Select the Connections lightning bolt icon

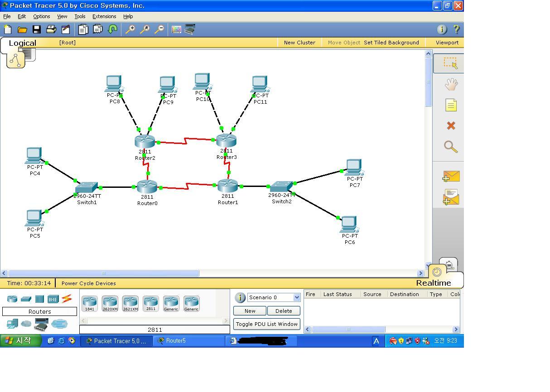67,299
